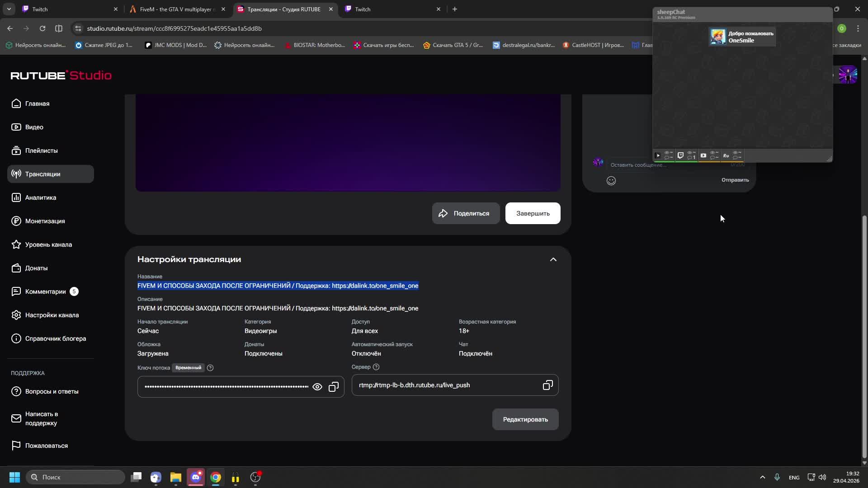Open Донаты section in sidebar

[x=36, y=268]
